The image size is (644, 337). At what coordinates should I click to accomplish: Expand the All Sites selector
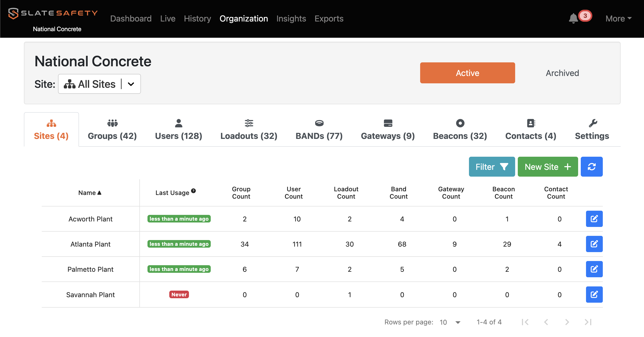coord(99,84)
